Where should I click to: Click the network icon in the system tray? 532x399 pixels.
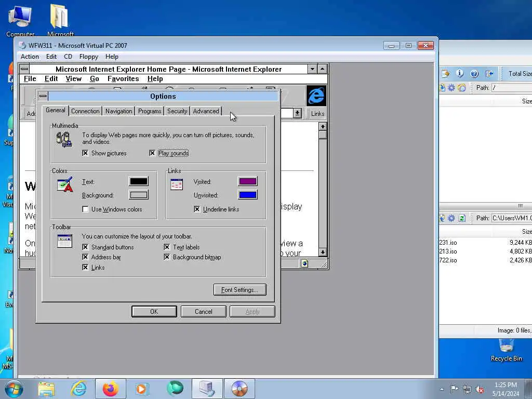pyautogui.click(x=467, y=389)
